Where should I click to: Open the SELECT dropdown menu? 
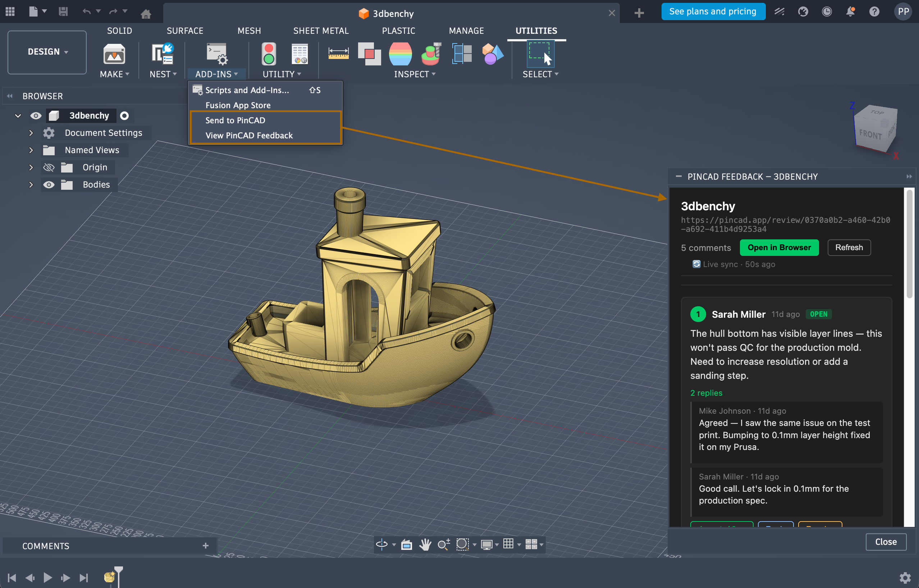(540, 74)
